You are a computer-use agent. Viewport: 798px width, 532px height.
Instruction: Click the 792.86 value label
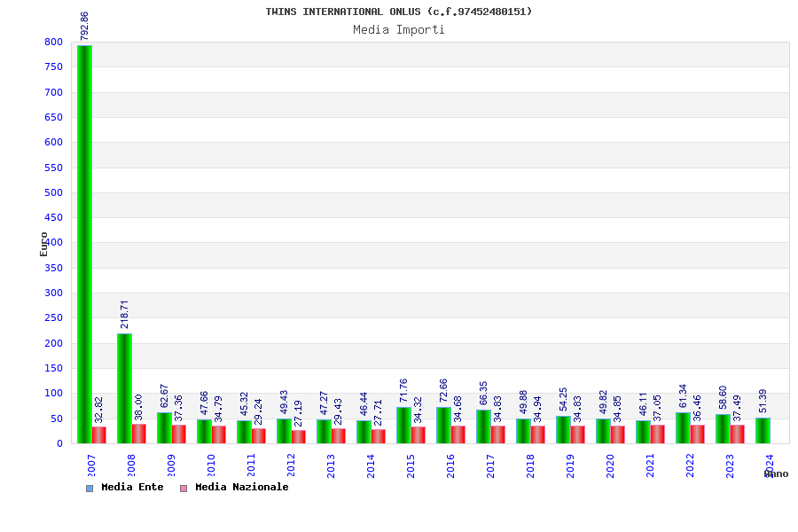pos(84,26)
